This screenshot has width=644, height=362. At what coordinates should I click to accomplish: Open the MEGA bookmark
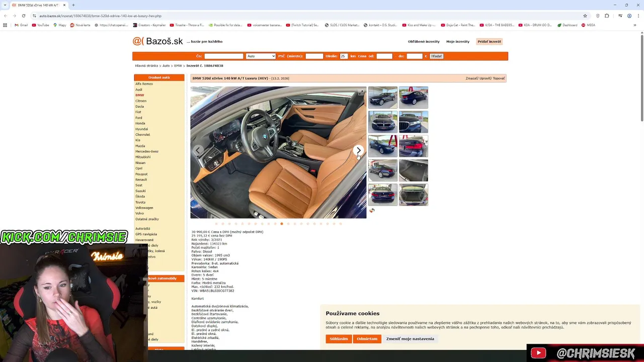click(x=588, y=25)
